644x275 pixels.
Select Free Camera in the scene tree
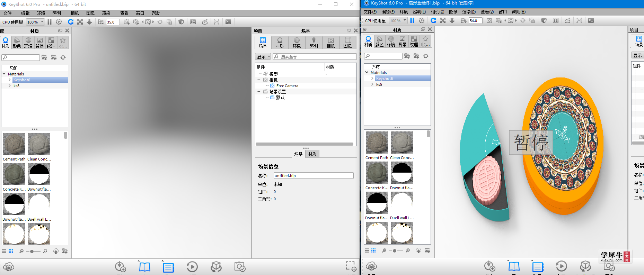coord(287,86)
